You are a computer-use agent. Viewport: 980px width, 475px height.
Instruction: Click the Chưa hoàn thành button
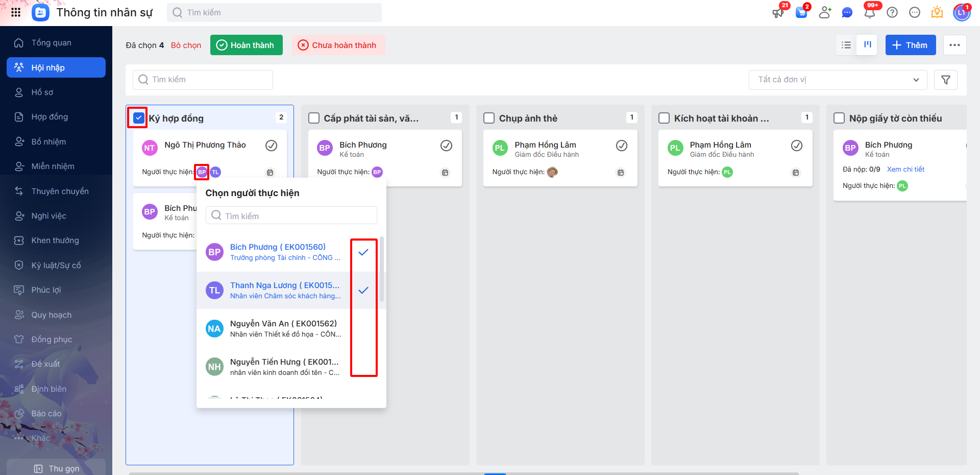coord(338,45)
